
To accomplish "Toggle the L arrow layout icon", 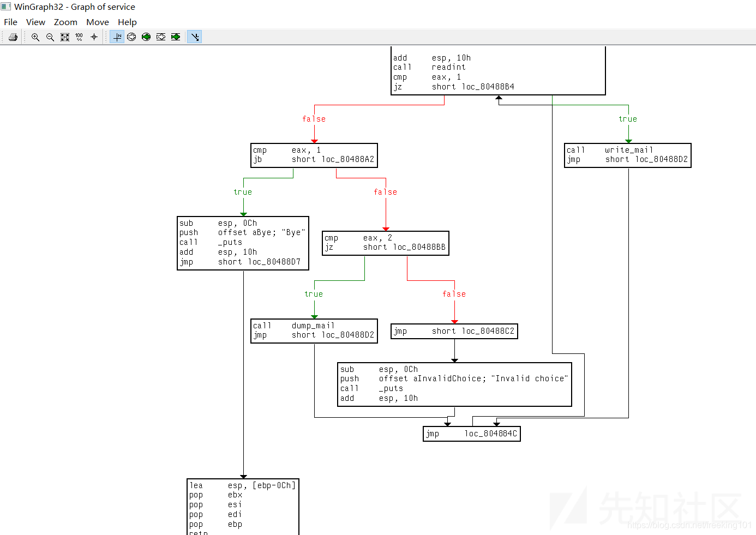I will [x=195, y=37].
